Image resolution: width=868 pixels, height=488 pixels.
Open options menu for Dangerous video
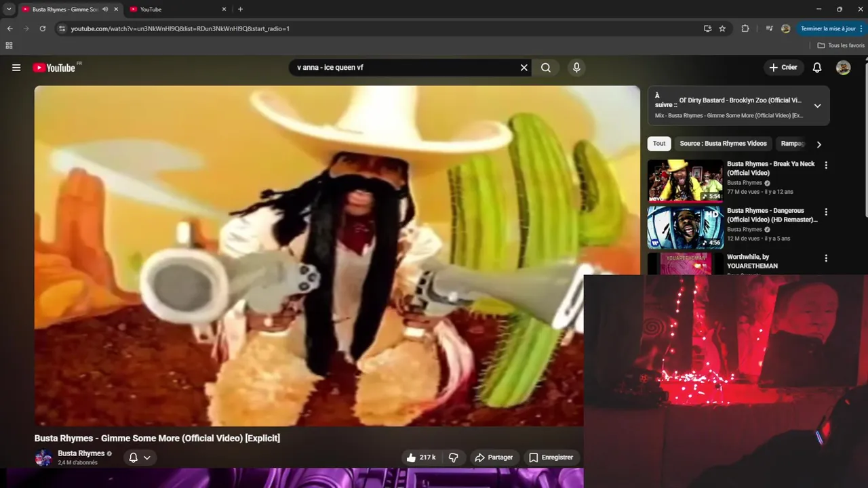click(x=826, y=211)
